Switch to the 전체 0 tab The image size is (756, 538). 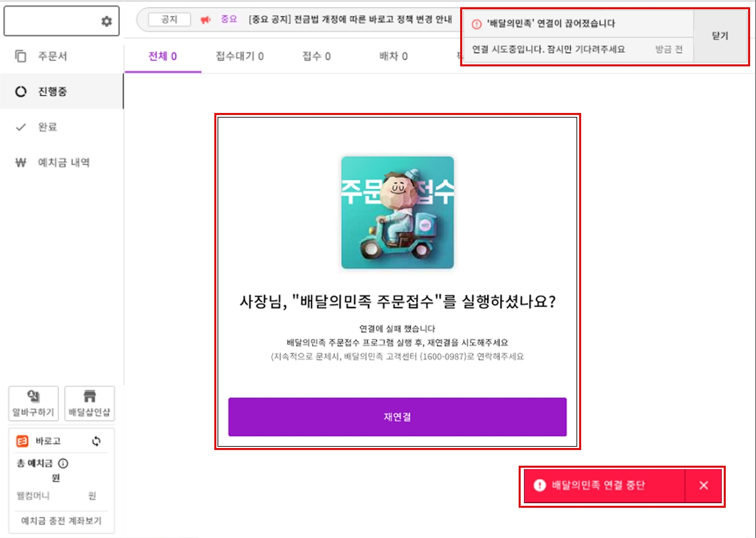162,56
